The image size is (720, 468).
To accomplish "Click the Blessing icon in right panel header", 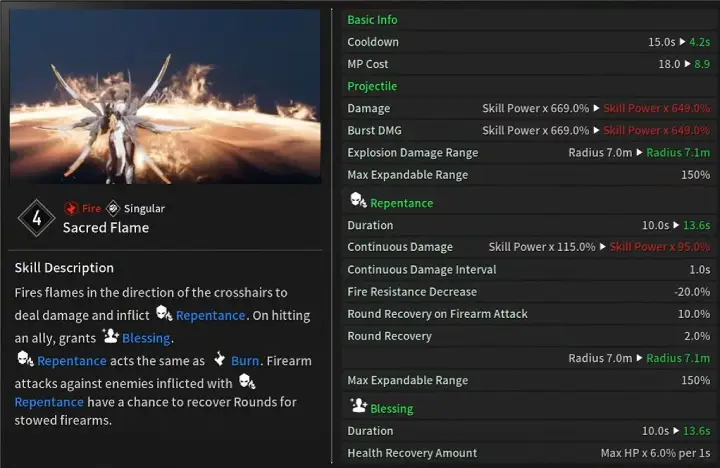I will [x=357, y=407].
